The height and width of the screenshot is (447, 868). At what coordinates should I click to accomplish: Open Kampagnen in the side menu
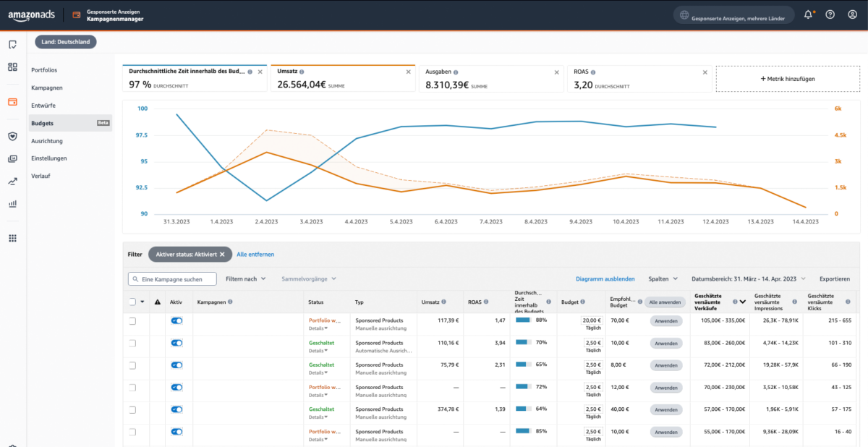(46, 88)
